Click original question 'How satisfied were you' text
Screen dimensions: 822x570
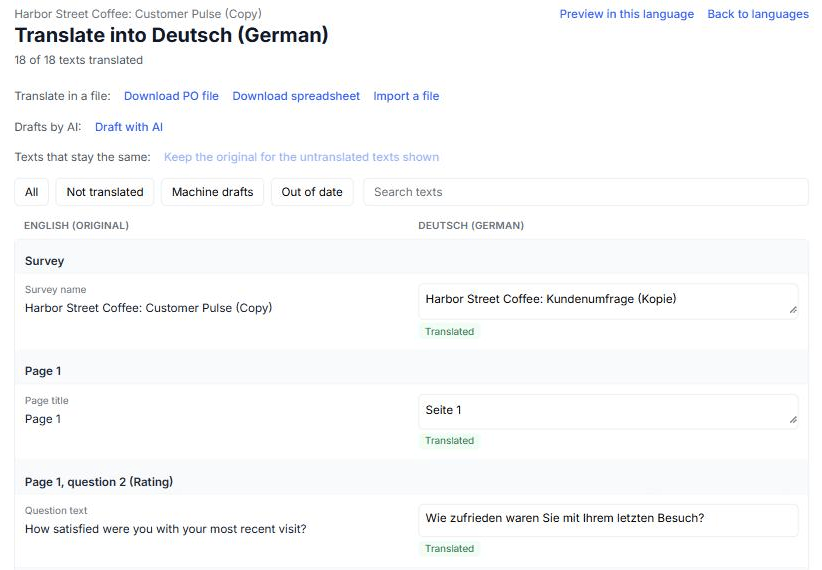coord(166,529)
